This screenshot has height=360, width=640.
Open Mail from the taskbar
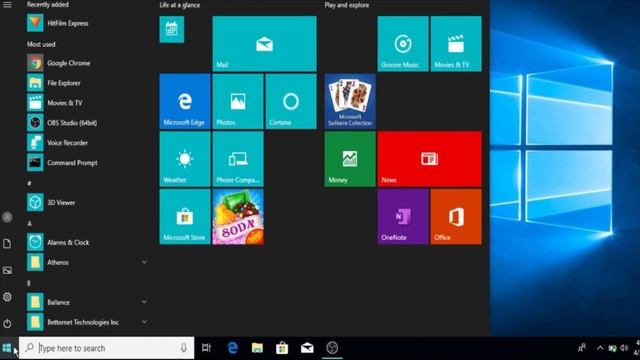pos(307,348)
